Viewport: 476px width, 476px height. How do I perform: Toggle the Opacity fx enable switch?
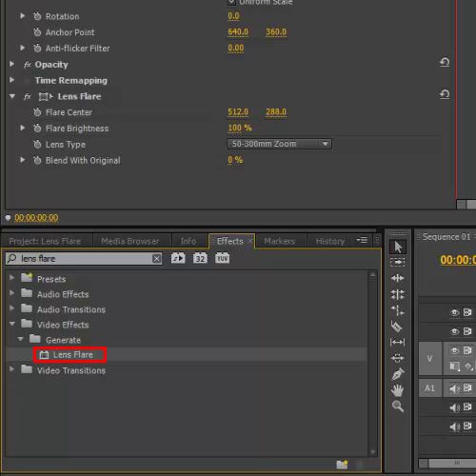[x=28, y=65]
